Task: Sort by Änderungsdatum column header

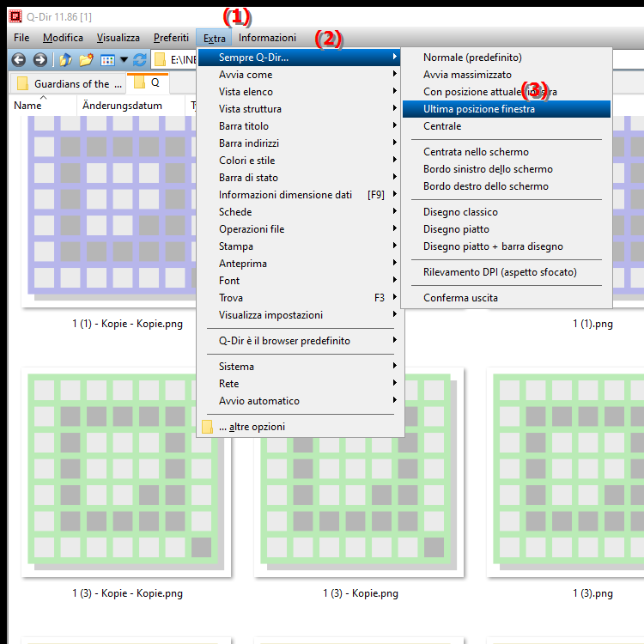Action: pos(131,106)
